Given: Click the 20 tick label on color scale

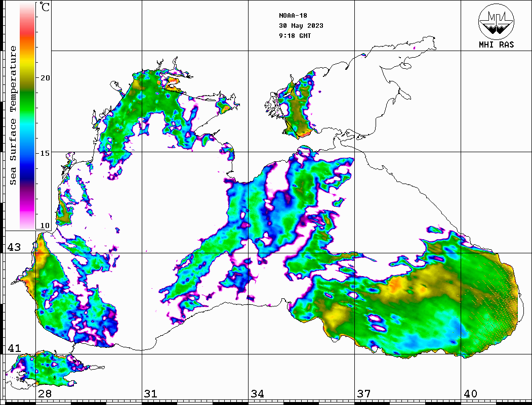Looking at the screenshot, I should pos(45,78).
